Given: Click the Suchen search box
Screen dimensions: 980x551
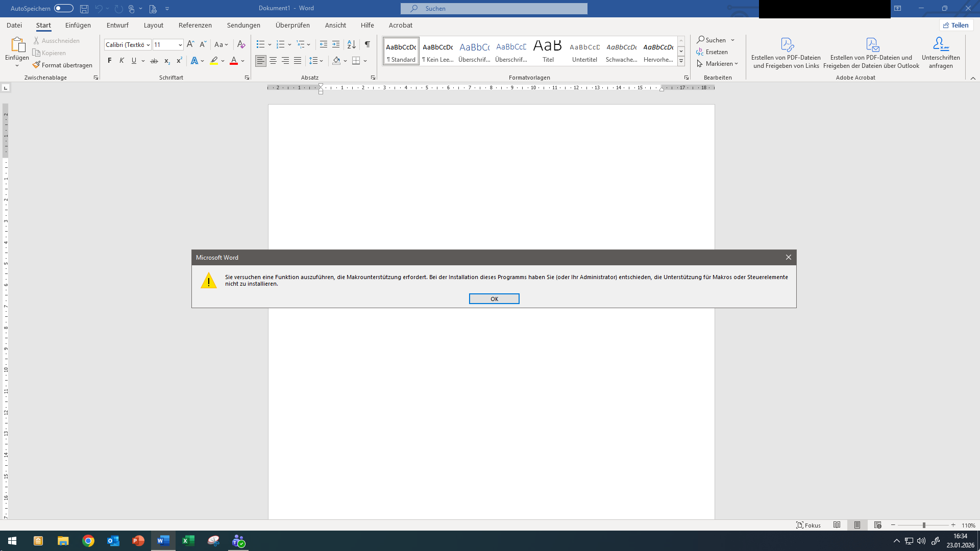Looking at the screenshot, I should (x=494, y=8).
